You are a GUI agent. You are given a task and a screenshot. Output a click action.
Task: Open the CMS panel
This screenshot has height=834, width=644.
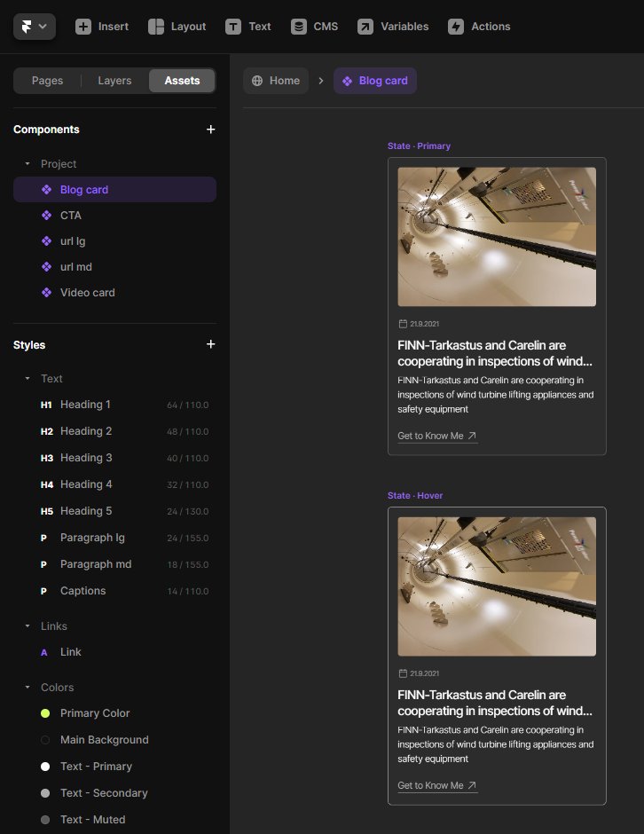(314, 27)
